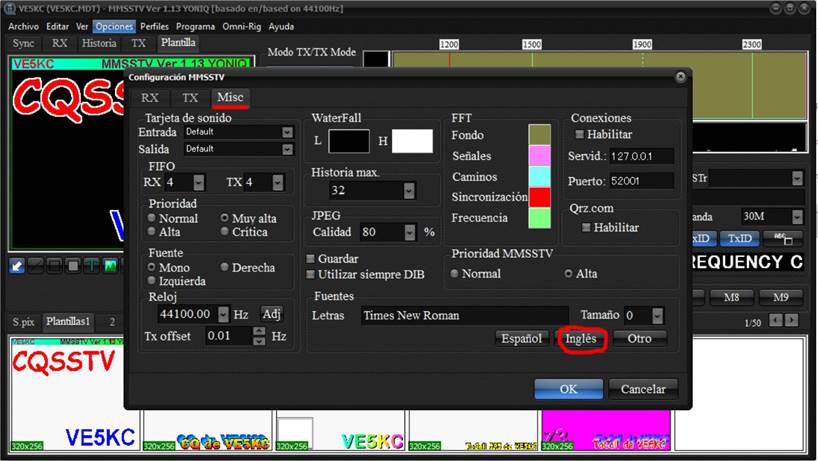This screenshot has height=461, width=818.
Task: Click the fully visible TxID button
Action: click(x=740, y=239)
